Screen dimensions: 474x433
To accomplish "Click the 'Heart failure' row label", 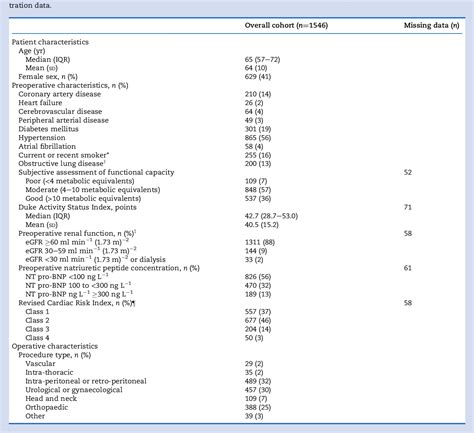I will tap(40, 103).
